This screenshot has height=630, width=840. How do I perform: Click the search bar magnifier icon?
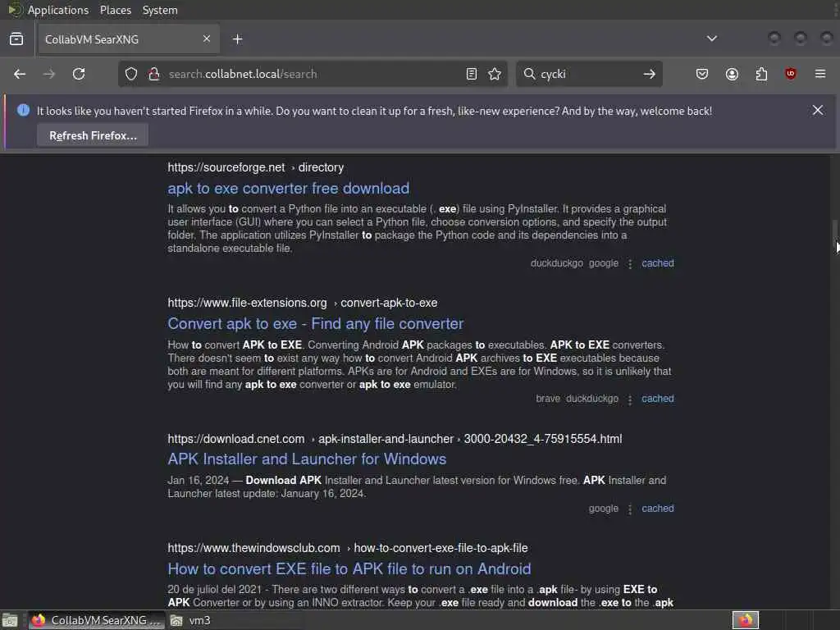click(x=529, y=74)
